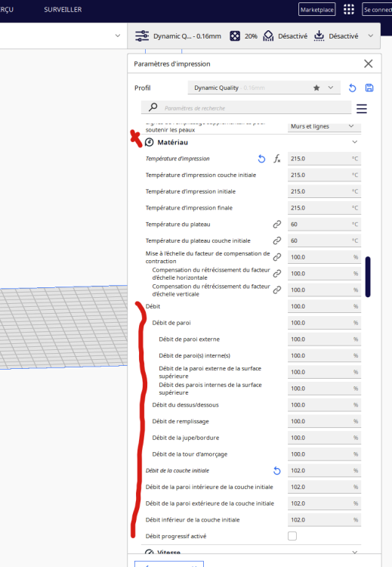Open the Profil Dynamic Quality dropdown

tap(264, 88)
